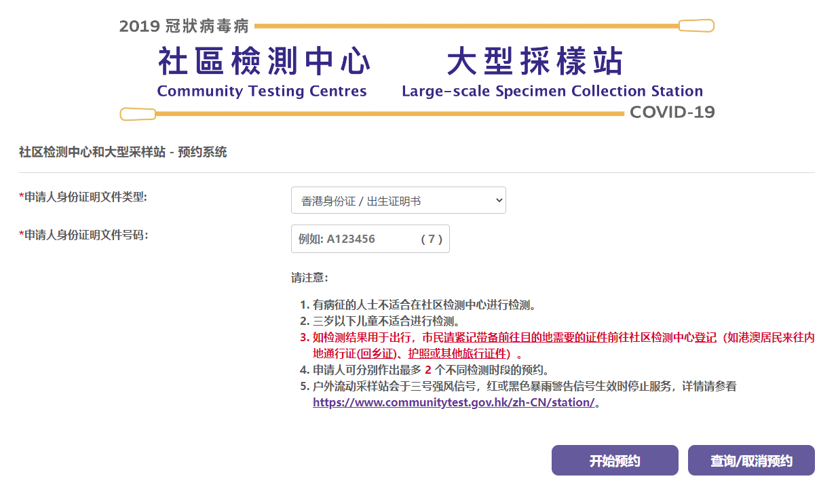Click the Community Testing Centres banner text
This screenshot has height=504, width=838.
click(262, 91)
